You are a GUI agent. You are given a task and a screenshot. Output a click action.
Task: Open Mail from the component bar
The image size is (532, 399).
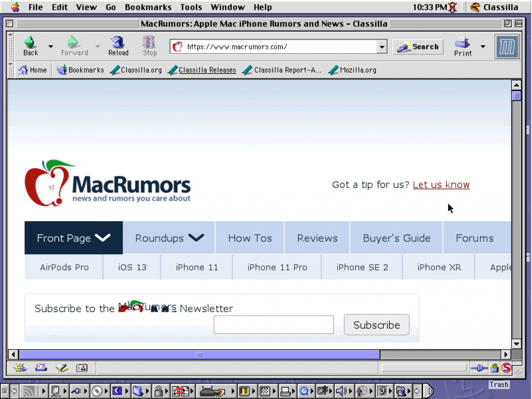[x=41, y=368]
